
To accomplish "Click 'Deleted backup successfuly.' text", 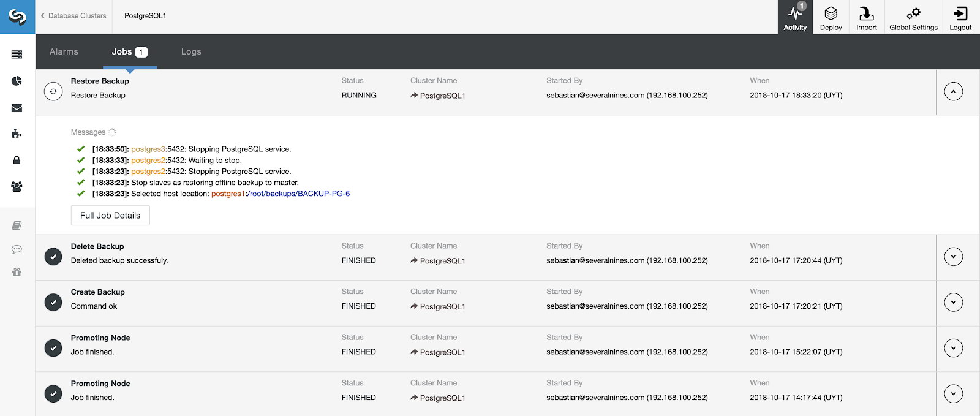I will pyautogui.click(x=119, y=260).
